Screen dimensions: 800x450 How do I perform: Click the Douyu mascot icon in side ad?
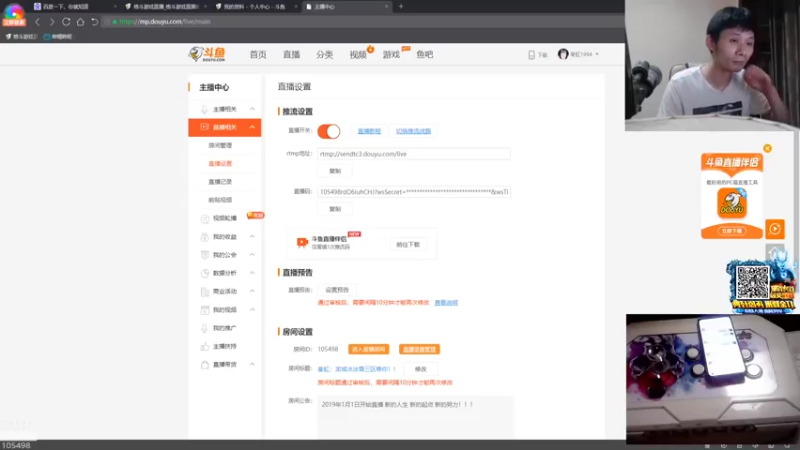[732, 203]
